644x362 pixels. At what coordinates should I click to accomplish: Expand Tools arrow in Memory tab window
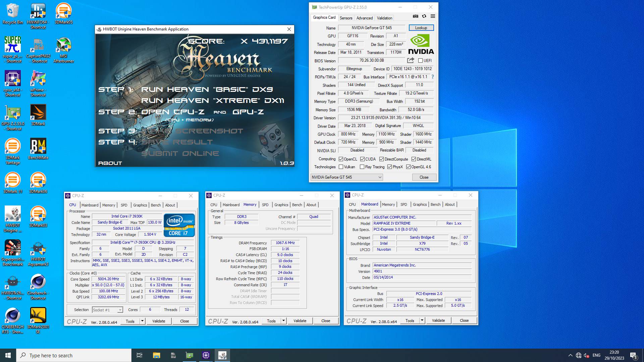pos(283,321)
